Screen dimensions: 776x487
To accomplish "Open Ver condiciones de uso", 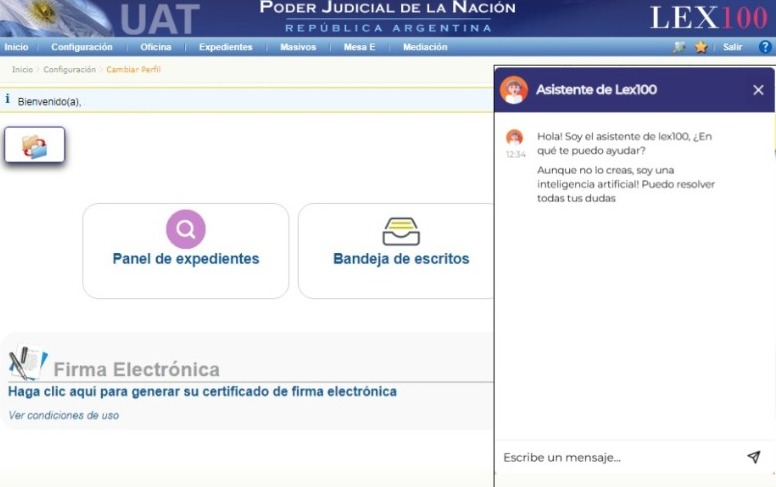I will click(x=64, y=416).
